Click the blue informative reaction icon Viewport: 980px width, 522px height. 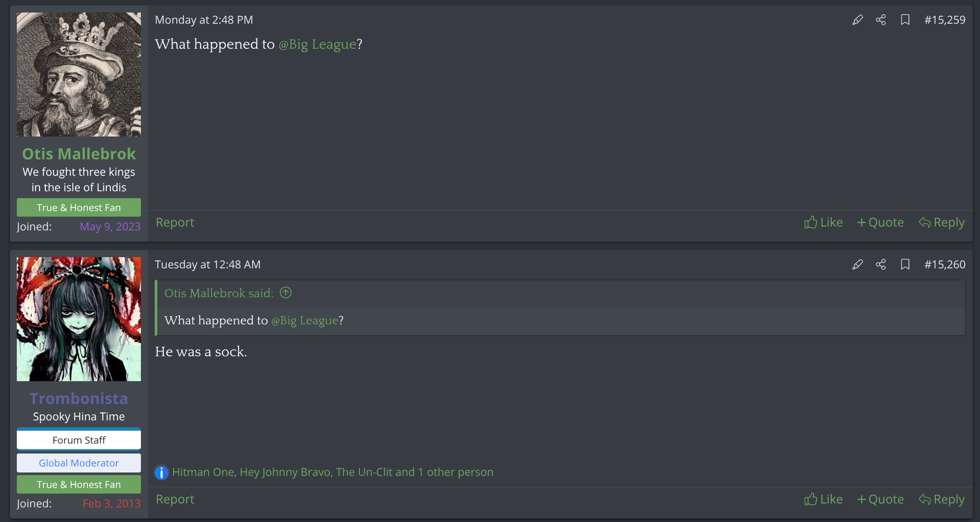[162, 472]
